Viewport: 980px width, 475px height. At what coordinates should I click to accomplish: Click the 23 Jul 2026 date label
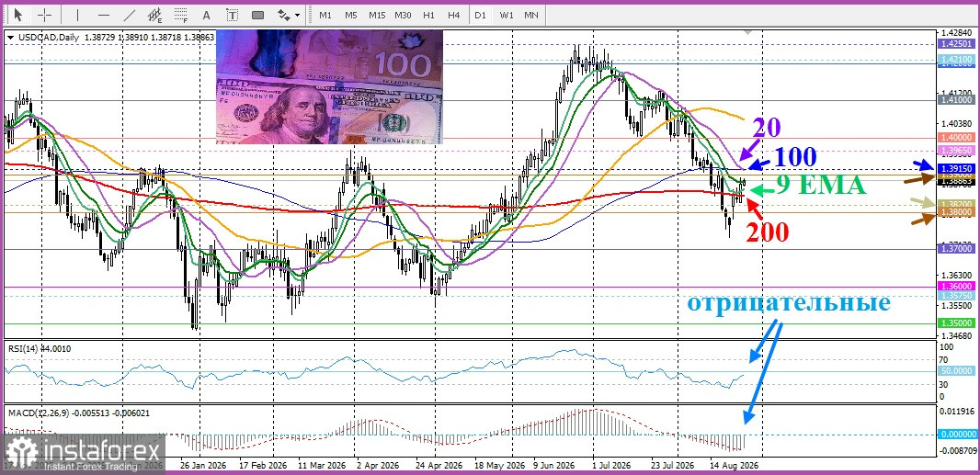pyautogui.click(x=672, y=466)
